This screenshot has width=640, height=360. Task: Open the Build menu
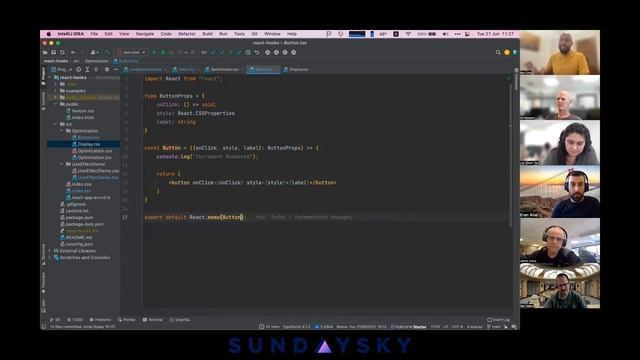207,34
